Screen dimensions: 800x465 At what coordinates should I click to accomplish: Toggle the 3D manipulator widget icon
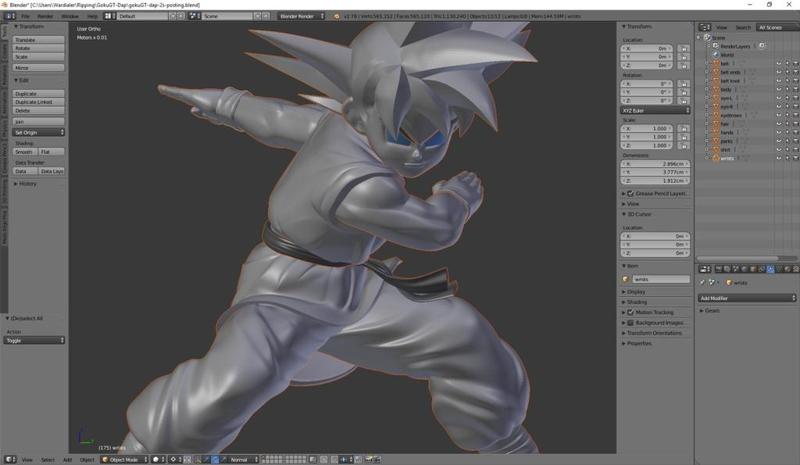[197, 459]
